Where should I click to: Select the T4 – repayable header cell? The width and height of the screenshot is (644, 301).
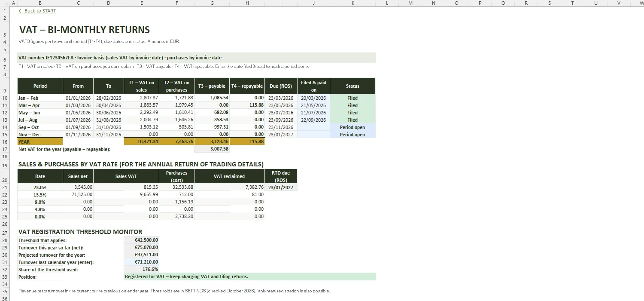click(x=247, y=86)
